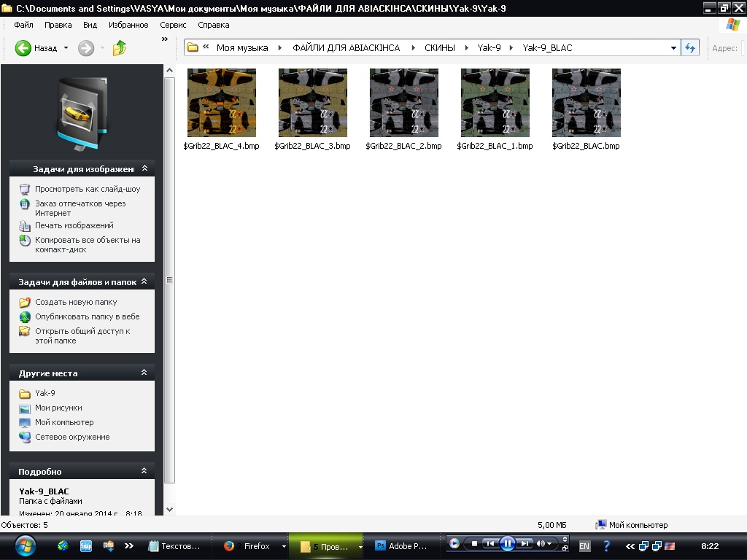Skip to next track in taskbar player

pos(525,543)
